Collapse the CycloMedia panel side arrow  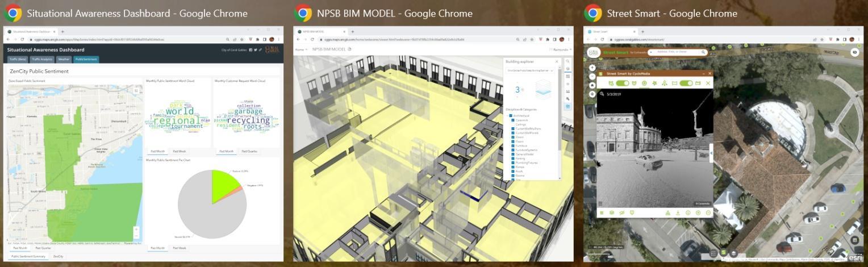click(712, 152)
